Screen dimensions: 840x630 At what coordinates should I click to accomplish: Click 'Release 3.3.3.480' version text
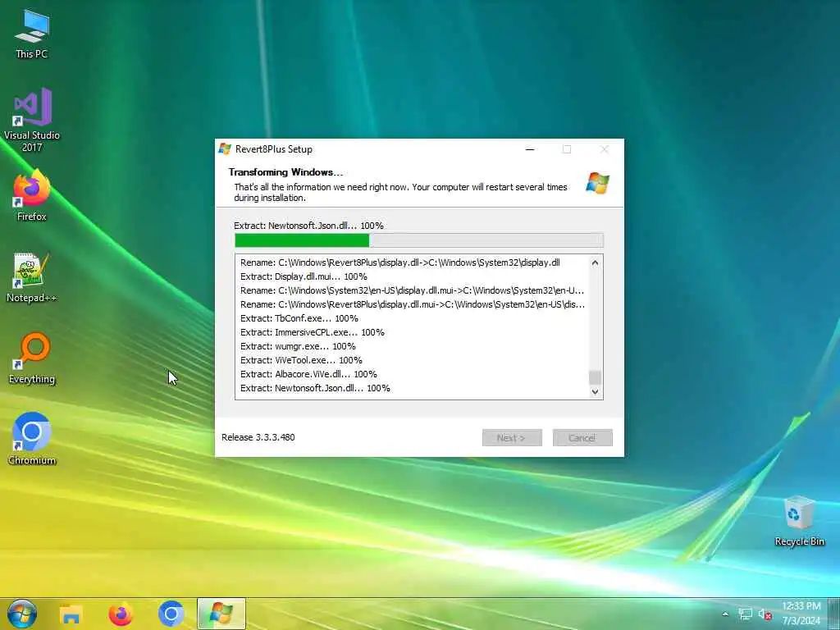pyautogui.click(x=258, y=437)
